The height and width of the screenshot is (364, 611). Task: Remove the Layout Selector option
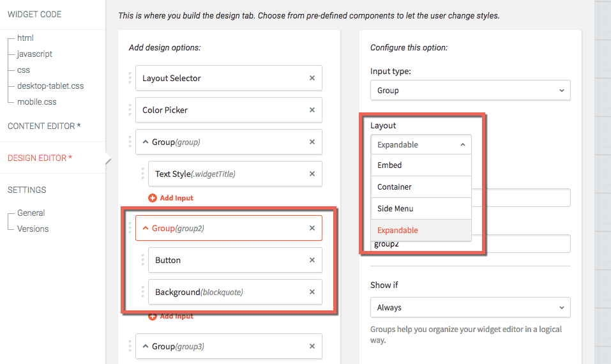(312, 78)
